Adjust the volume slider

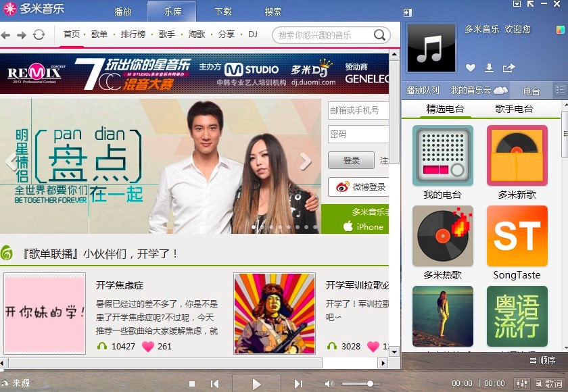pyautogui.click(x=361, y=384)
